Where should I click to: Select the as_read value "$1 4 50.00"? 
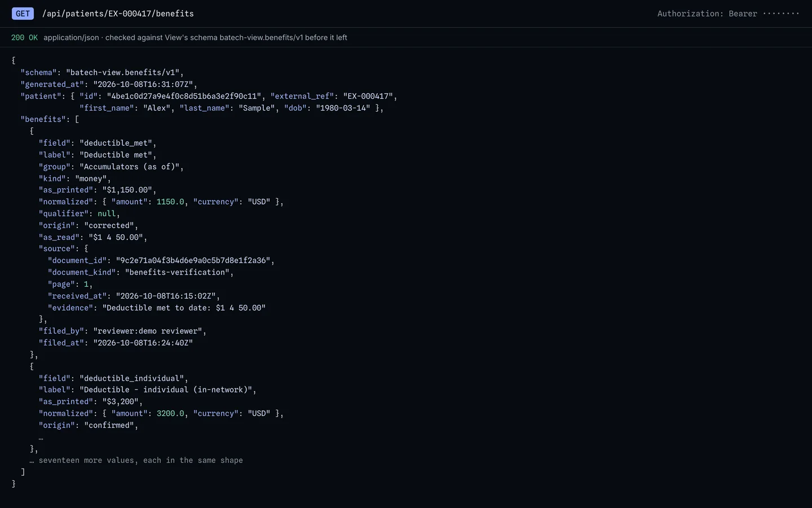tap(116, 237)
